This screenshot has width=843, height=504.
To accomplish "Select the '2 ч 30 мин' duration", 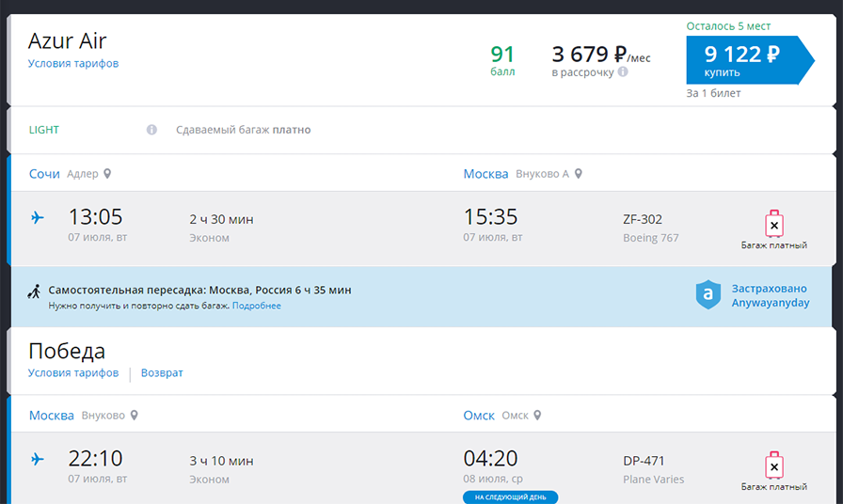I will pos(221,219).
